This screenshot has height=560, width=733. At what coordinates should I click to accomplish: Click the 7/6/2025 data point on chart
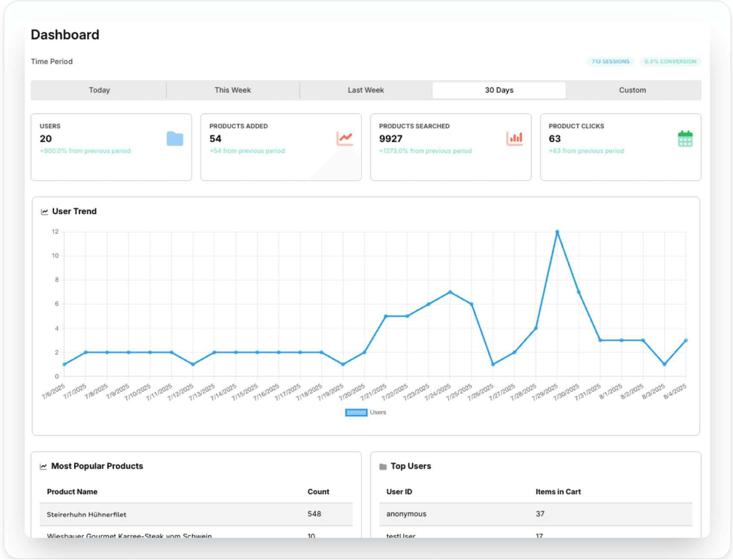(64, 364)
